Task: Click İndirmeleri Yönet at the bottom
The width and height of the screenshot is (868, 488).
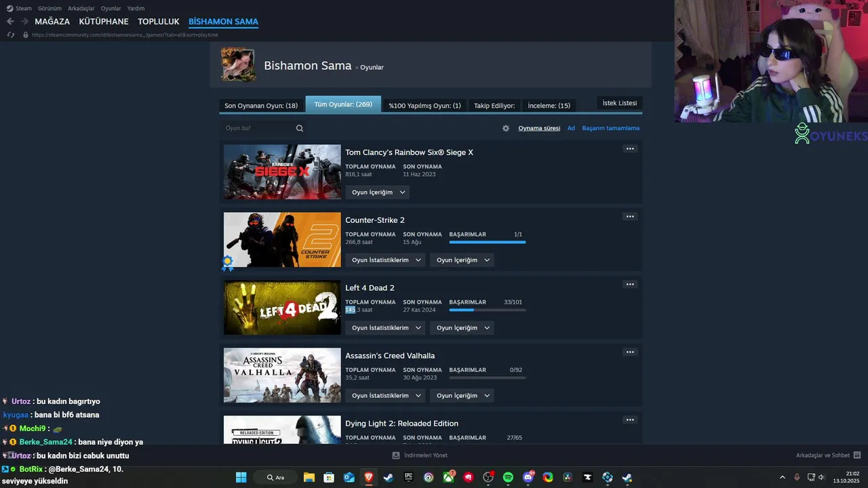Action: (420, 455)
